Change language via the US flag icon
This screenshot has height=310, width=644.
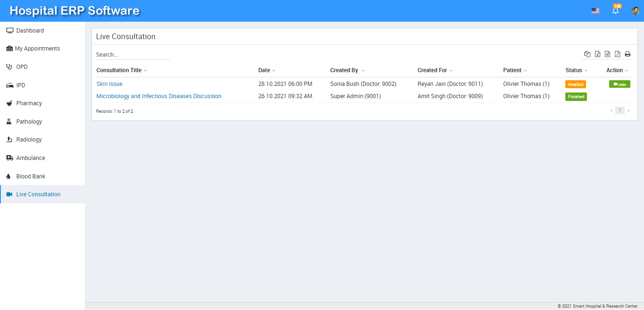[x=595, y=11]
